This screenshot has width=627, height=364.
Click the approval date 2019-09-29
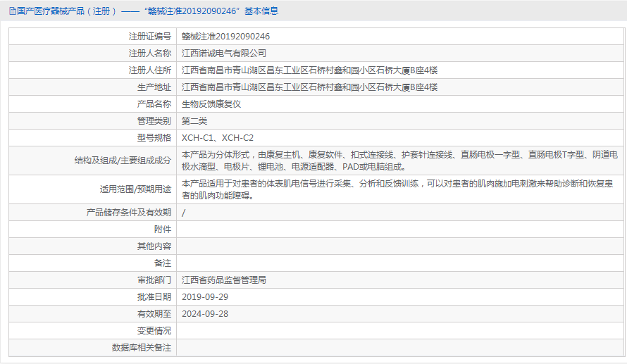pos(205,296)
